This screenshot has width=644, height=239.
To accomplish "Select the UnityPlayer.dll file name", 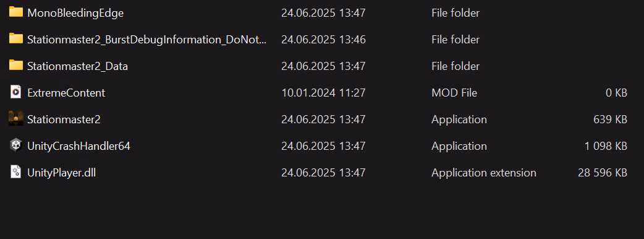I will (x=62, y=172).
